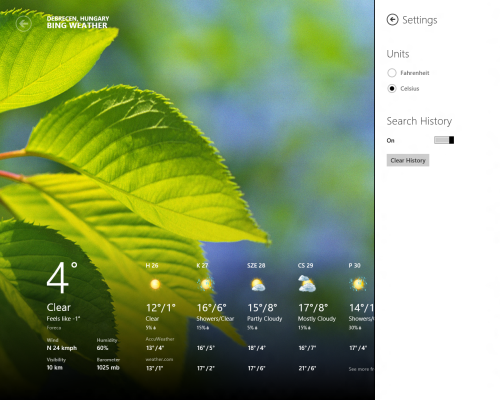Click the Debrecen, Hungary location title
500x400 pixels.
[x=78, y=18]
